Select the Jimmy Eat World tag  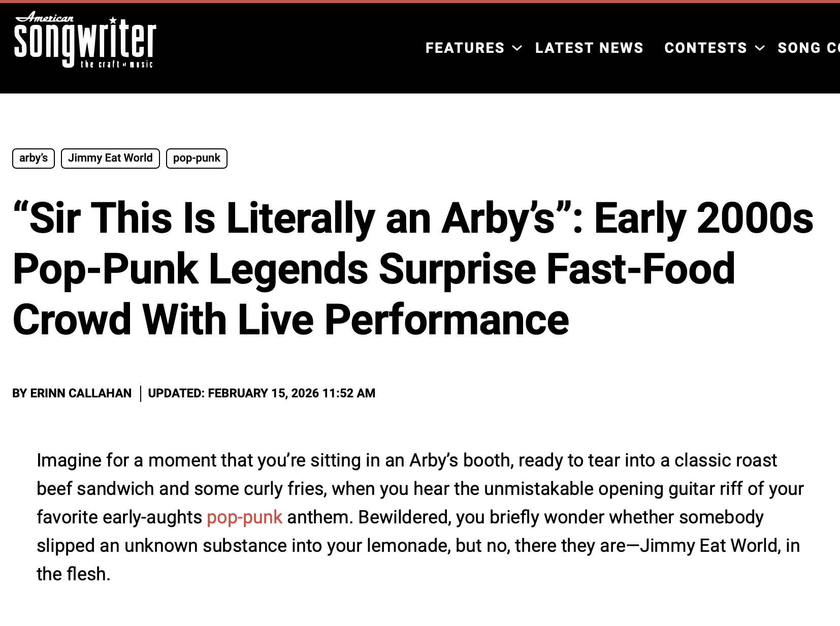coord(110,158)
